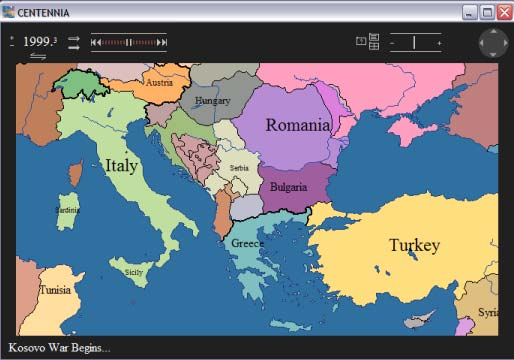Click the Greece label on the map
The image size is (514, 360).
click(x=247, y=243)
